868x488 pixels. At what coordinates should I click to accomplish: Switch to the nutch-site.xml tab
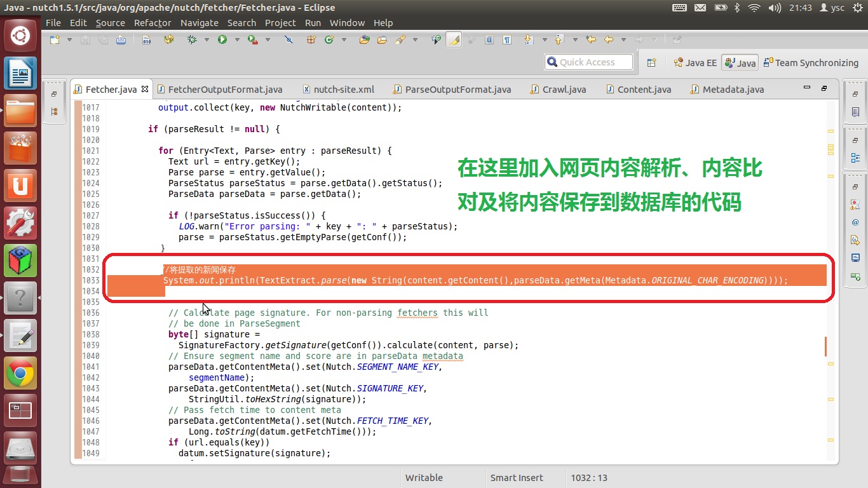[338, 89]
